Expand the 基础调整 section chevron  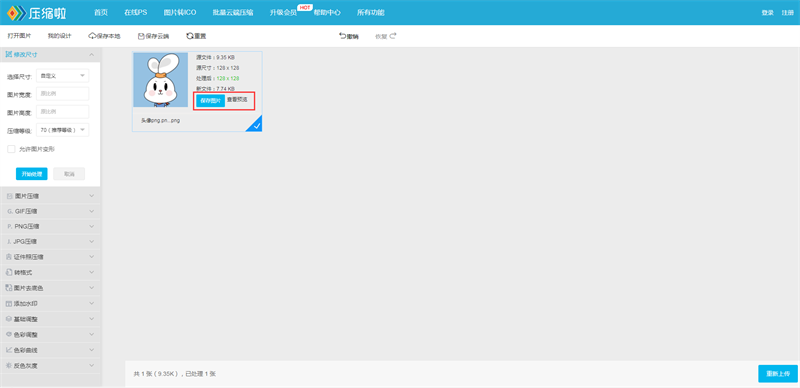click(91, 319)
